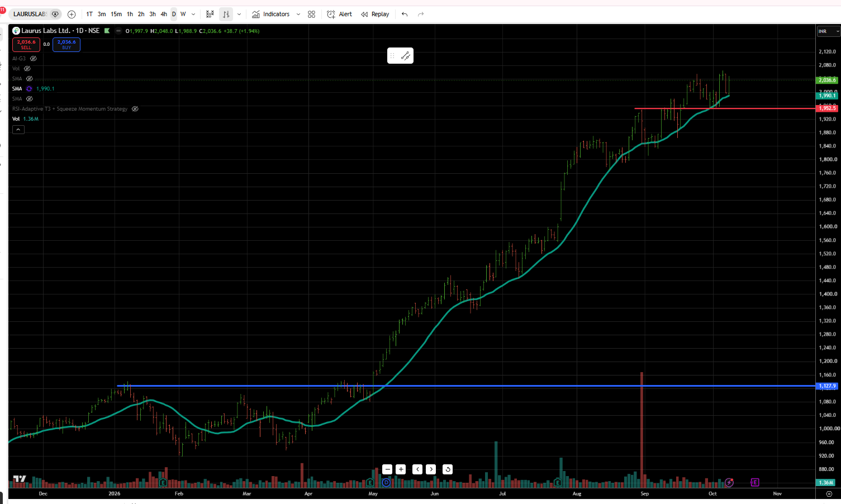Expand the timeframe list dropdown arrow
This screenshot has width=841, height=504.
pos(193,14)
